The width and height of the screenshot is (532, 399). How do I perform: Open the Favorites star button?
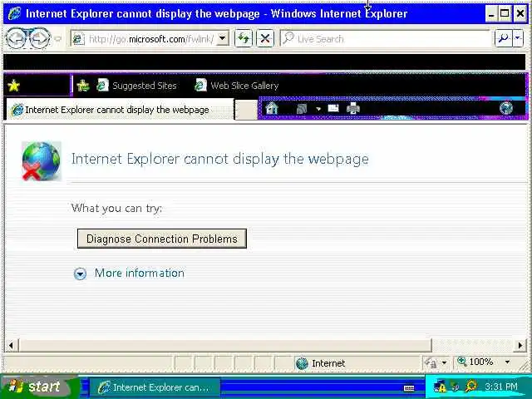point(14,86)
